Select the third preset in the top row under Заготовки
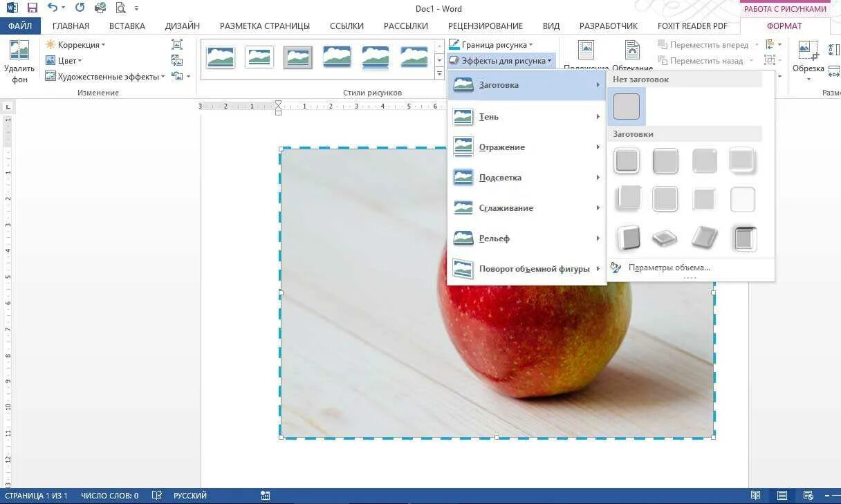The image size is (841, 504). coord(704,161)
